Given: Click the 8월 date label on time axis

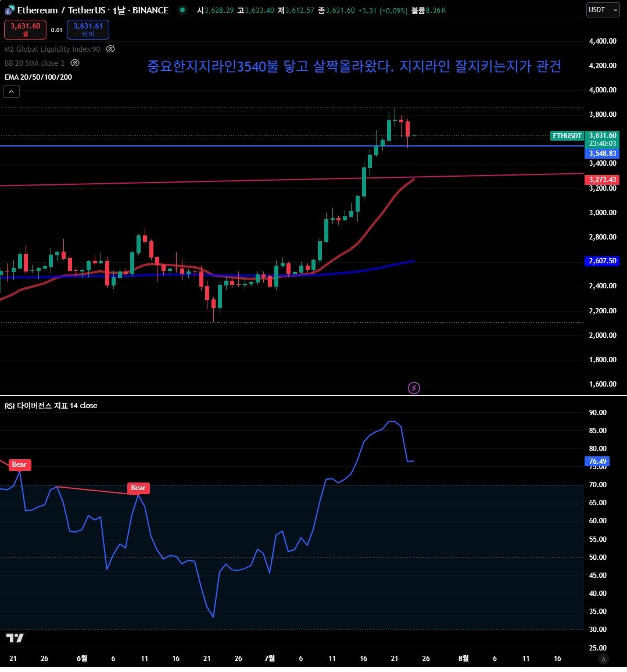Looking at the screenshot, I should tap(463, 658).
